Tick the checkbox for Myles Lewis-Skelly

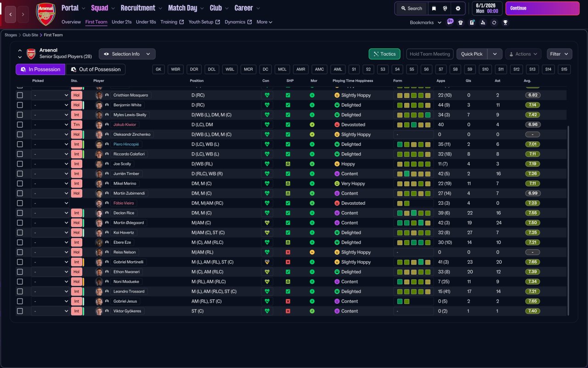20,115
